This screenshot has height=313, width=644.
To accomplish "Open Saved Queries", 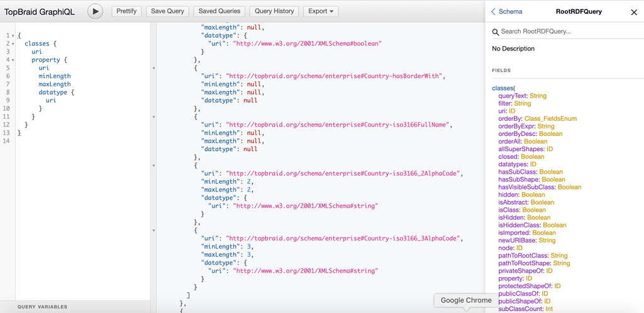I will [x=219, y=11].
